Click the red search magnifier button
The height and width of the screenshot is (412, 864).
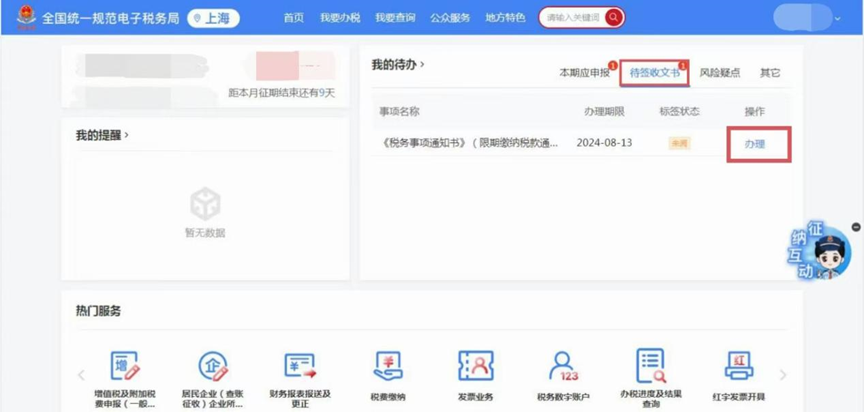point(613,17)
